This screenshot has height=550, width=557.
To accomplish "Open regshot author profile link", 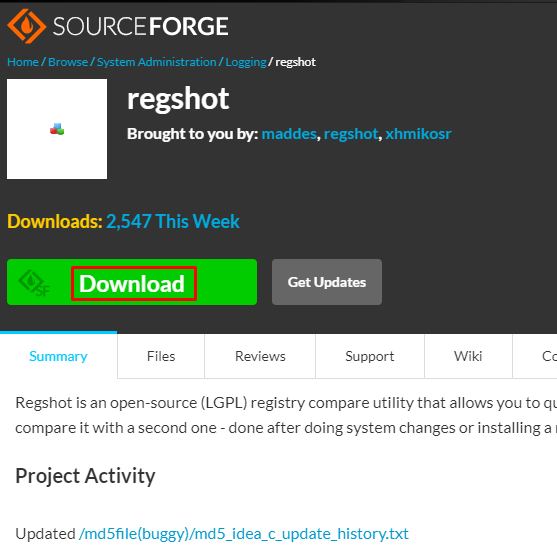I will (351, 134).
